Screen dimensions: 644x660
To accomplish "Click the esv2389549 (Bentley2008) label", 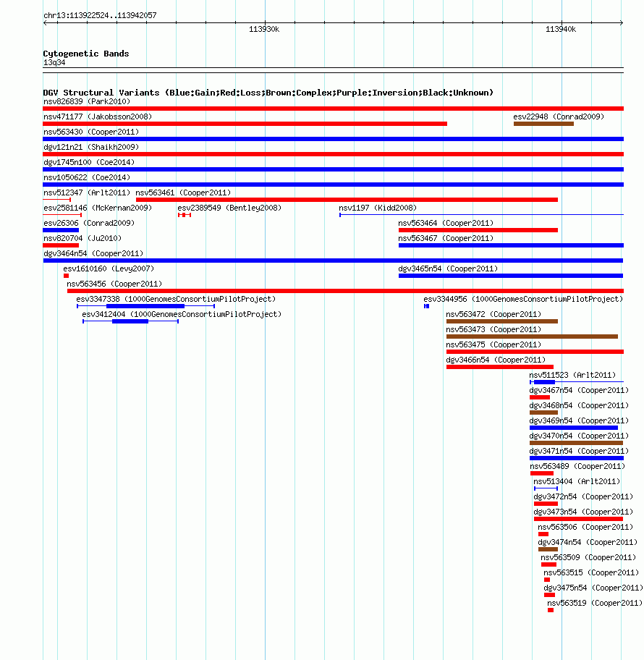I will (x=229, y=208).
